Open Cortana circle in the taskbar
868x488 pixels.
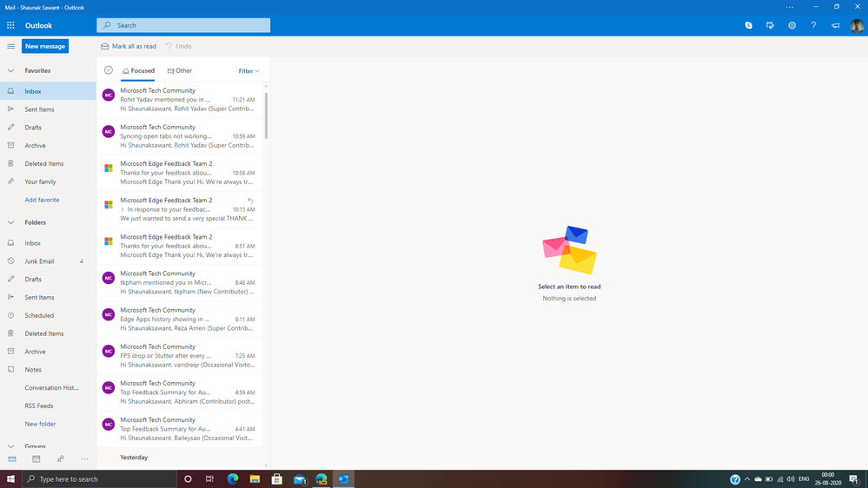(188, 479)
